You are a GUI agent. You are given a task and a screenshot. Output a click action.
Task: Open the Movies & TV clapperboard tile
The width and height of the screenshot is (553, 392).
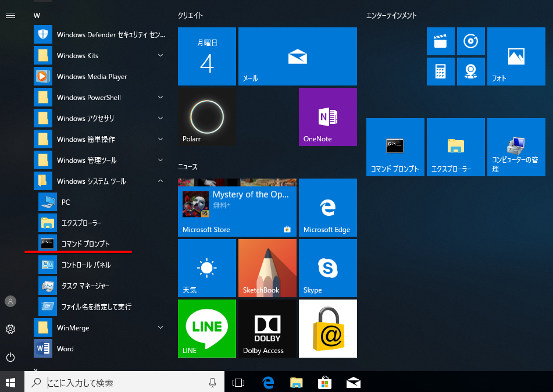pyautogui.click(x=441, y=41)
